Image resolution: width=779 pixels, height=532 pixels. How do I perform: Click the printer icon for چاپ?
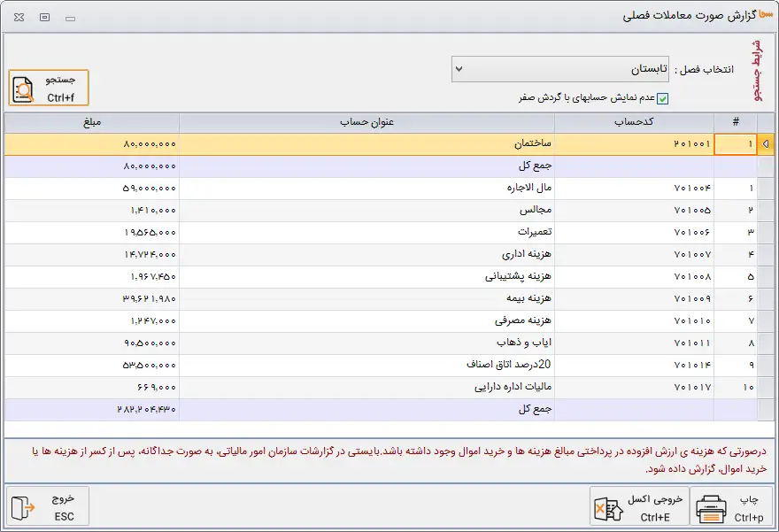711,508
